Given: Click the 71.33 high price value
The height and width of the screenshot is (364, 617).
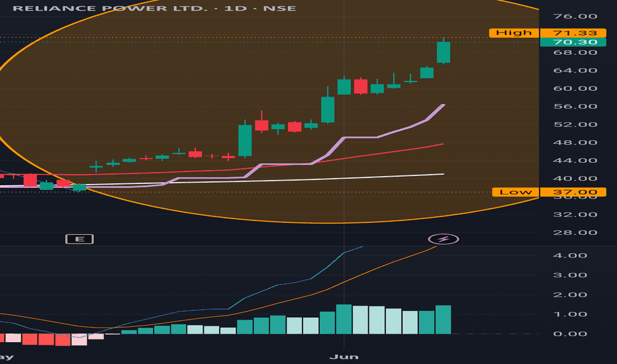Looking at the screenshot, I should tap(575, 32).
